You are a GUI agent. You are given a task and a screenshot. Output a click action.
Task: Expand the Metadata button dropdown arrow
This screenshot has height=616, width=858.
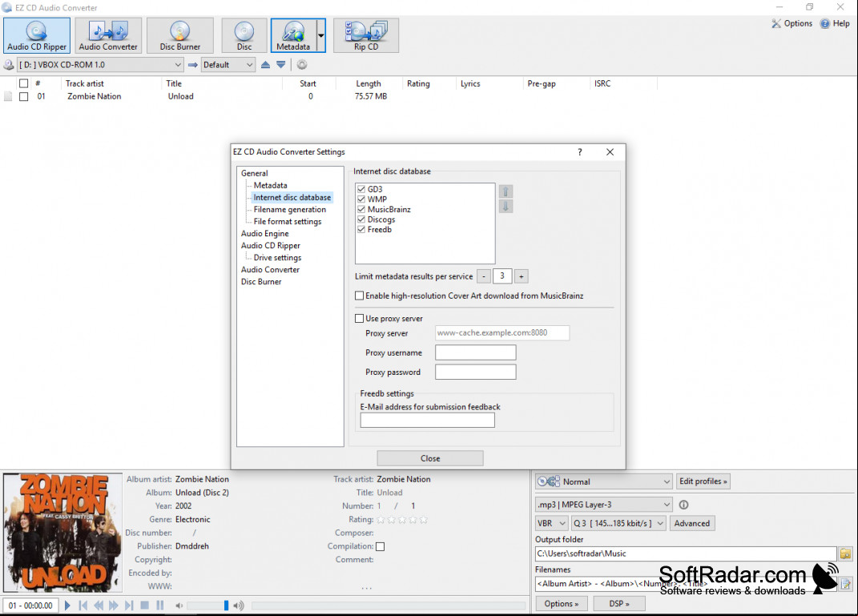click(x=321, y=35)
